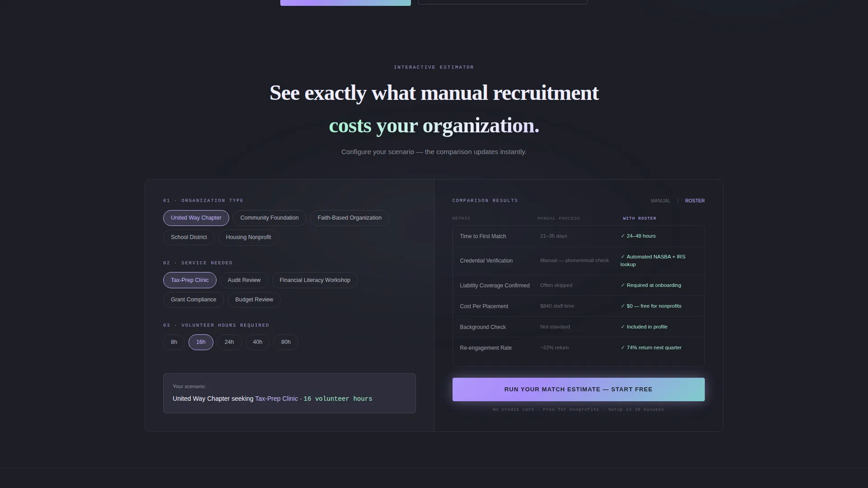This screenshot has height=488, width=868.
Task: Select Tax-Prep Clinic service
Action: (x=189, y=280)
